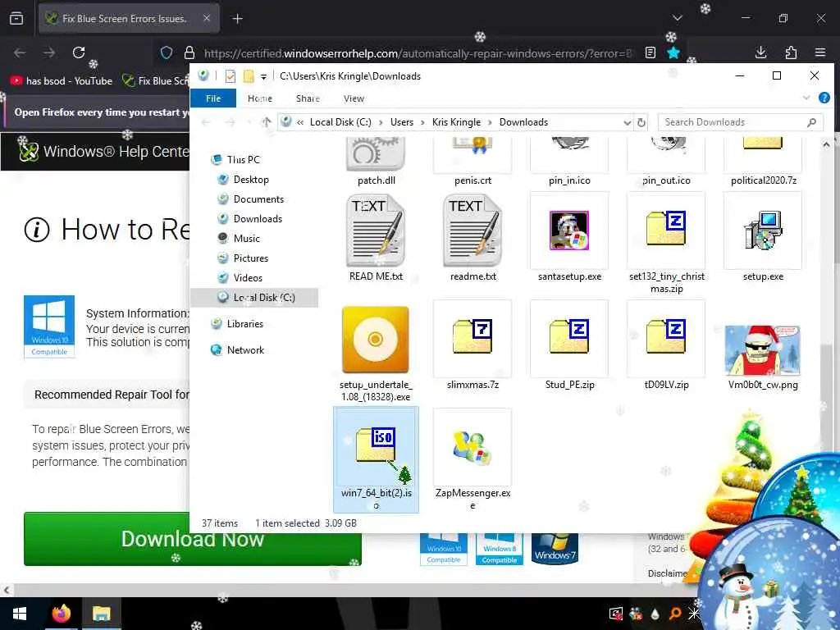Select Downloads in navigation pane
The image size is (840, 630).
pyautogui.click(x=250, y=218)
